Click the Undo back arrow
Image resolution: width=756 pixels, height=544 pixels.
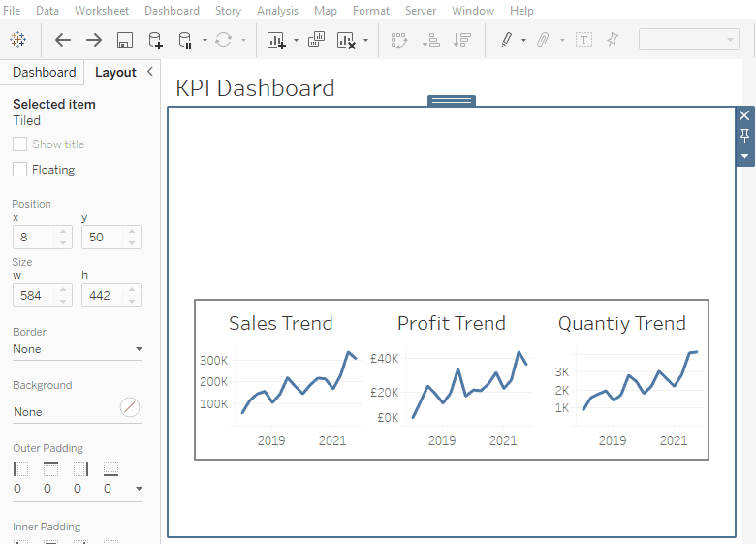click(x=63, y=40)
